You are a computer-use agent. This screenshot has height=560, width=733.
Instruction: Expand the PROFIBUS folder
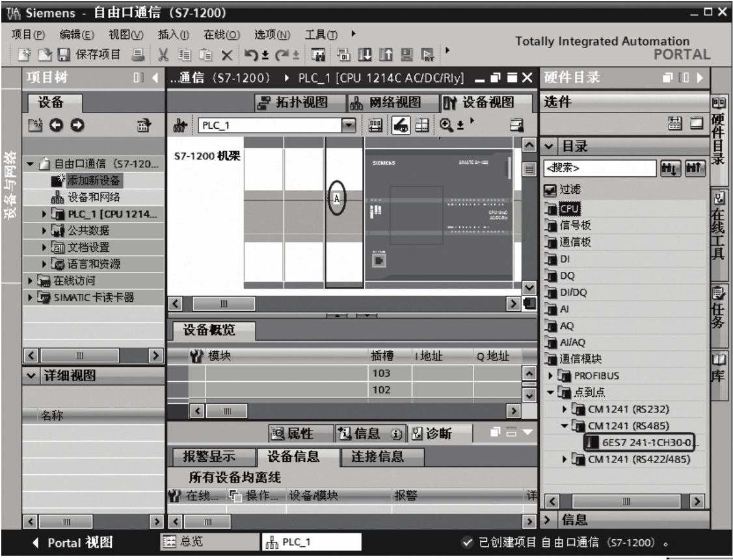[550, 376]
